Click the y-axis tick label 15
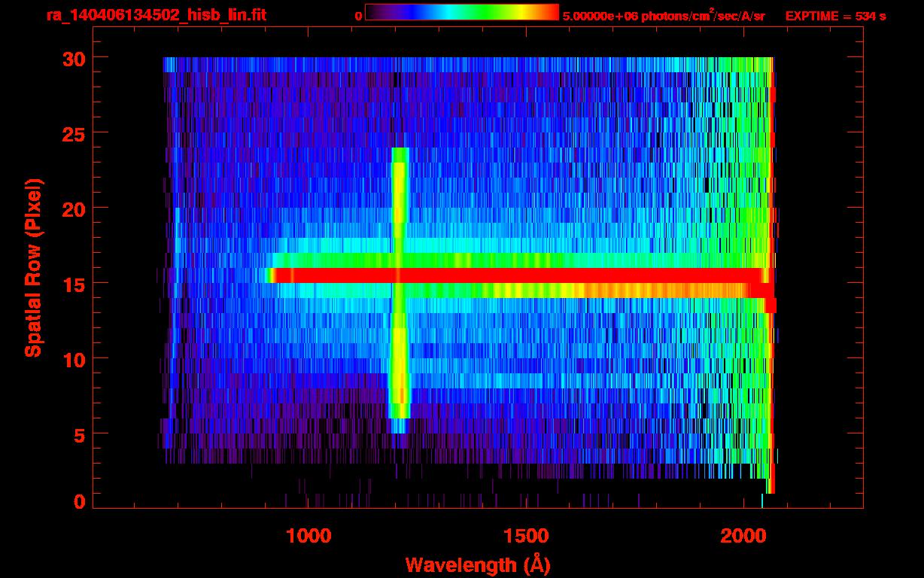924x578 pixels. tap(73, 284)
